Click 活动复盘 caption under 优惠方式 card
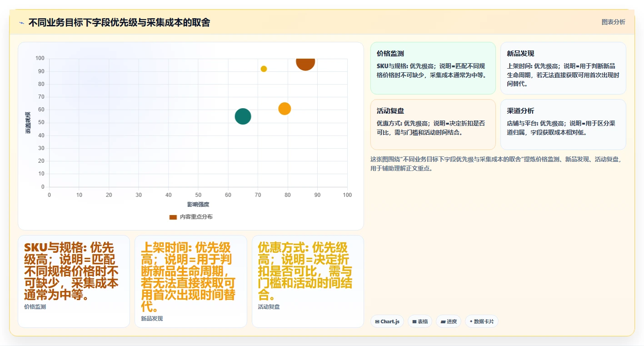 [269, 307]
